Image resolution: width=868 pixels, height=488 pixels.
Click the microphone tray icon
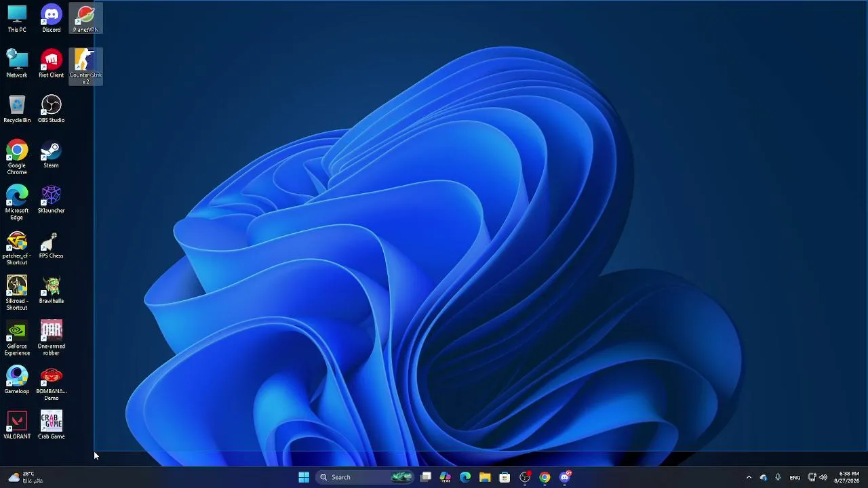click(x=778, y=477)
